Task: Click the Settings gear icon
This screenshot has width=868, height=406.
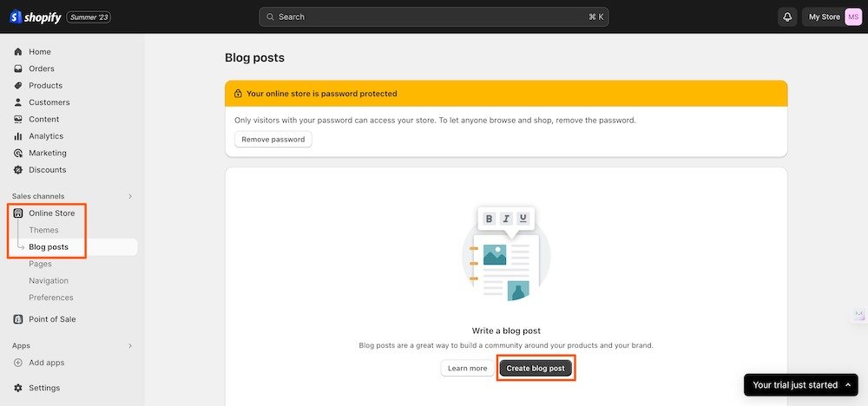Action: point(18,389)
